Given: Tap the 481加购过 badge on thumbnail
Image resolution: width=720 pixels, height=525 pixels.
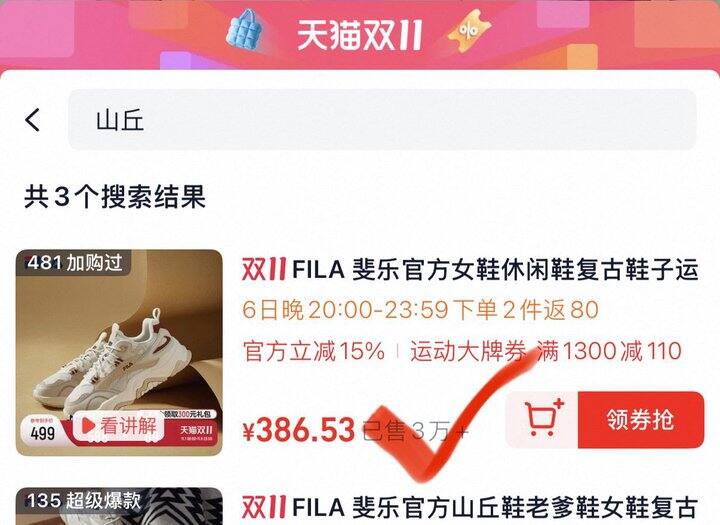Looking at the screenshot, I should (74, 263).
